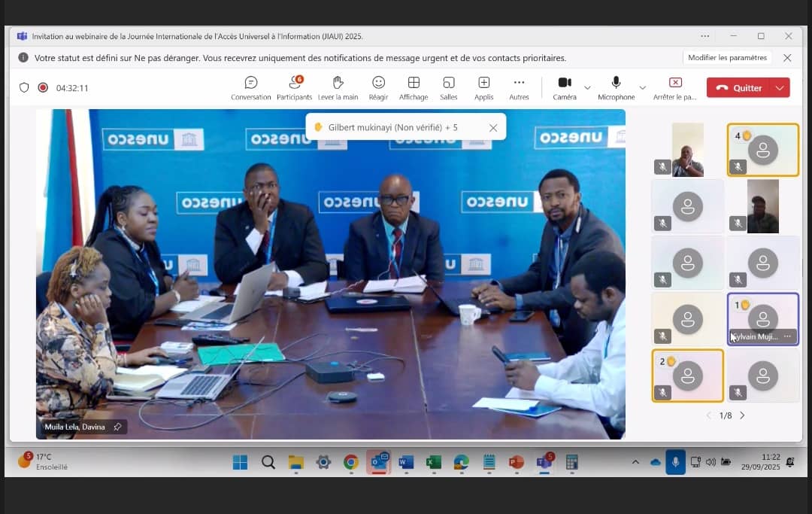This screenshot has width=812, height=514.
Task: Open the Applis apps panel
Action: pos(484,87)
